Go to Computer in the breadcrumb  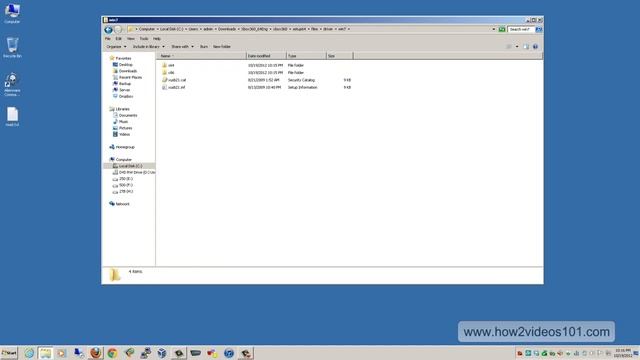click(147, 29)
